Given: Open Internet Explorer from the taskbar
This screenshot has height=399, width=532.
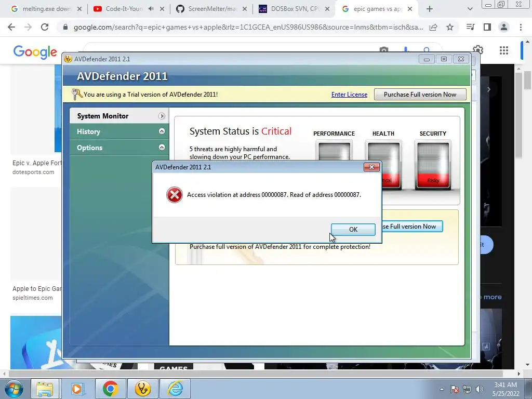Looking at the screenshot, I should point(175,389).
